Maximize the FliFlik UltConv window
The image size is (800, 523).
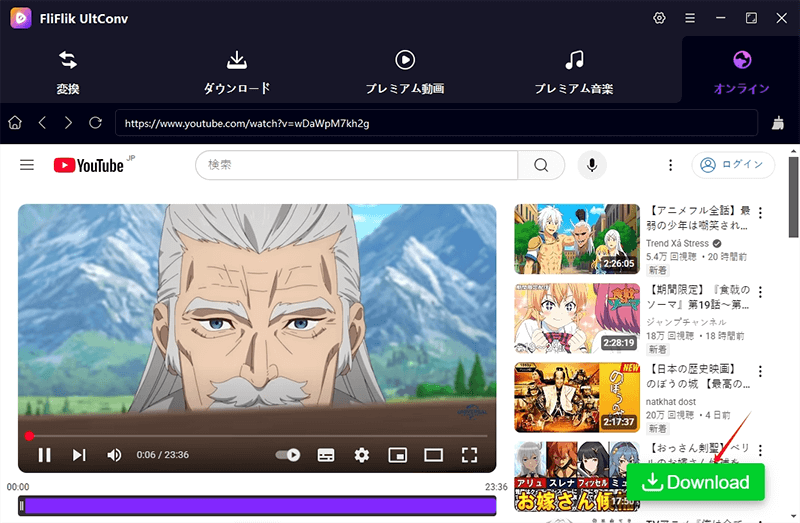point(751,18)
